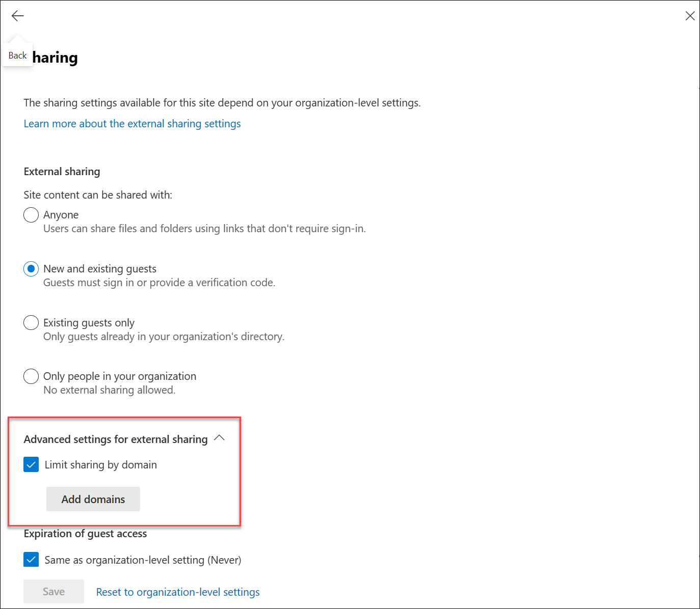Image resolution: width=700 pixels, height=609 pixels.
Task: Click the back arrow icon
Action: (17, 16)
